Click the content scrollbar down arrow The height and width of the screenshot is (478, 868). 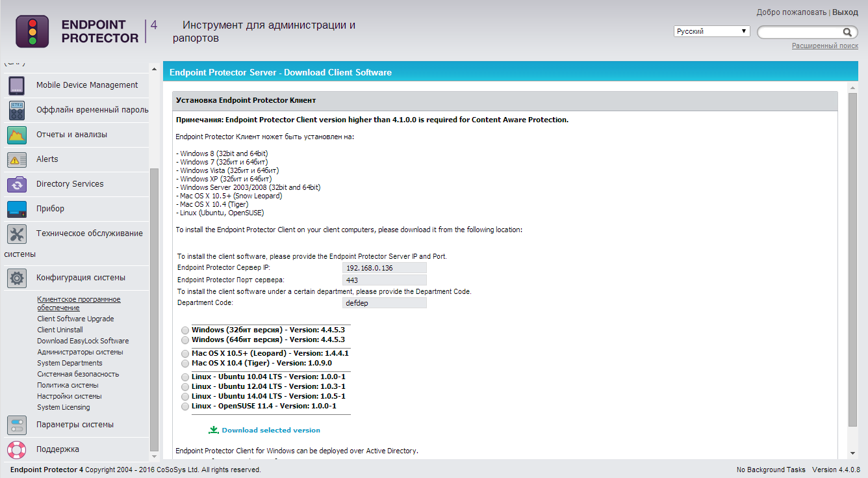click(x=852, y=453)
